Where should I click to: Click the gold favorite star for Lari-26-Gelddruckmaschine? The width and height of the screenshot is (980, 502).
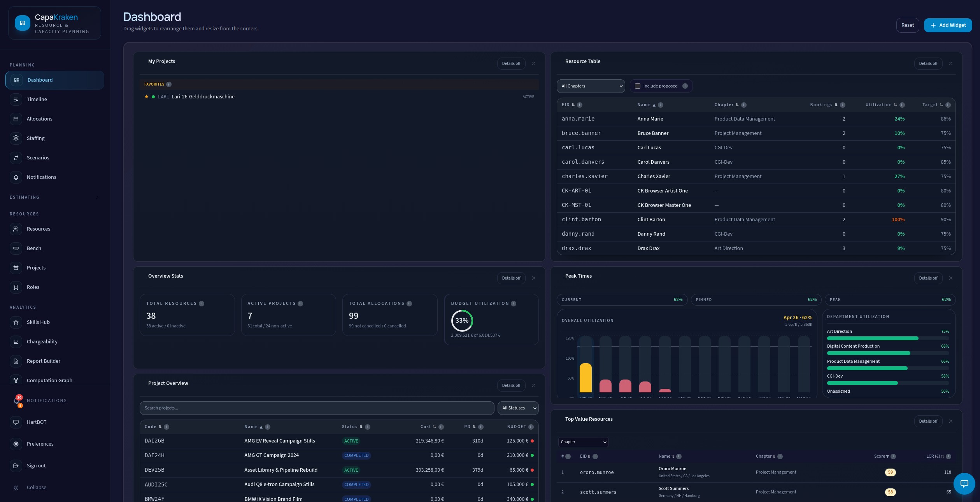tap(147, 97)
